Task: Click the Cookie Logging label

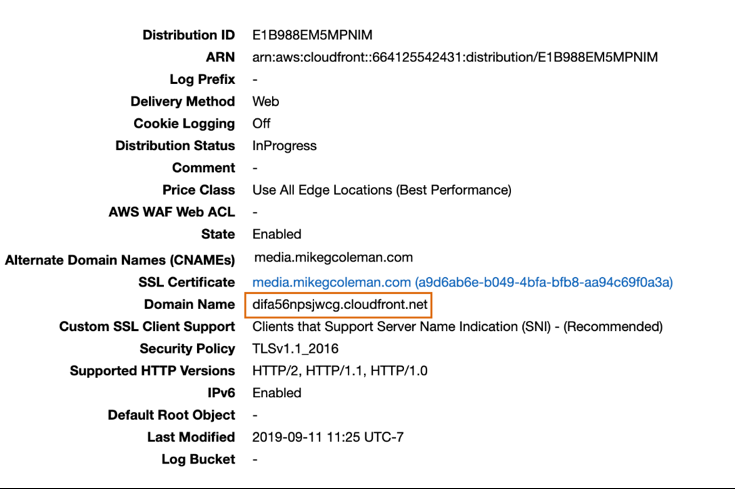Action: click(x=184, y=124)
